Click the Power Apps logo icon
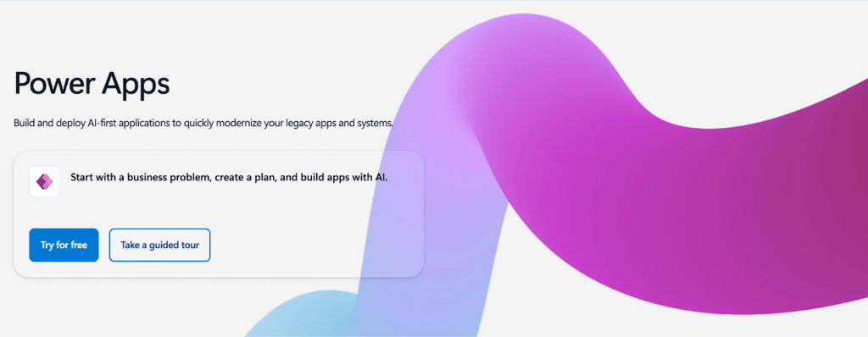The width and height of the screenshot is (868, 337). (44, 181)
